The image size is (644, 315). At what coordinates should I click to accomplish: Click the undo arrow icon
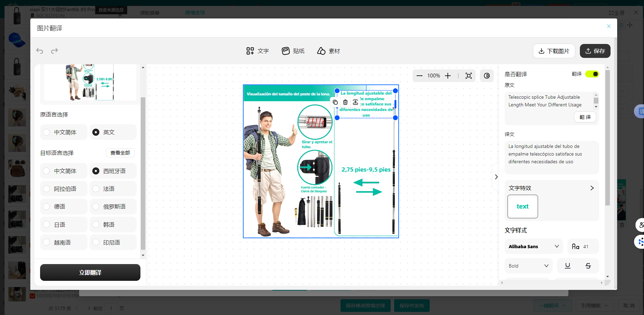(40, 51)
